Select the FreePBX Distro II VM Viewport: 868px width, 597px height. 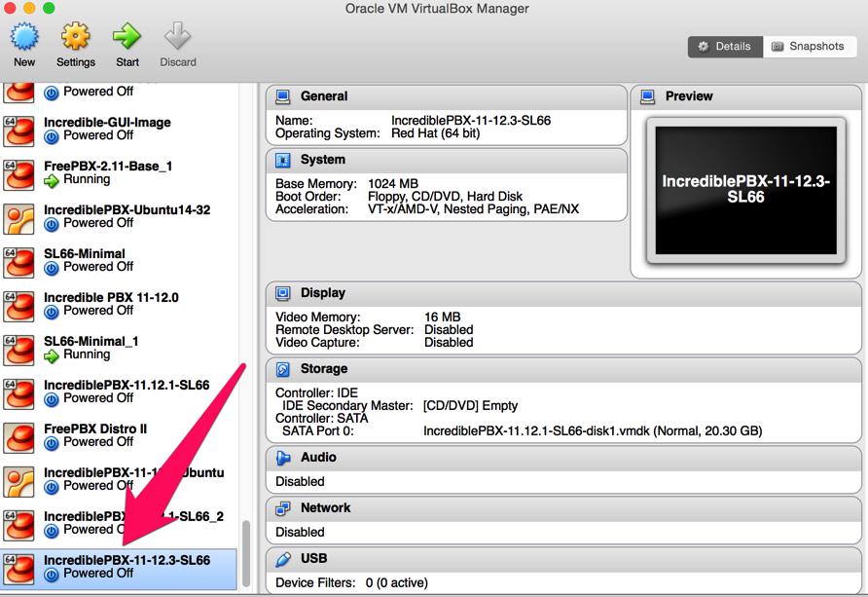click(x=119, y=436)
